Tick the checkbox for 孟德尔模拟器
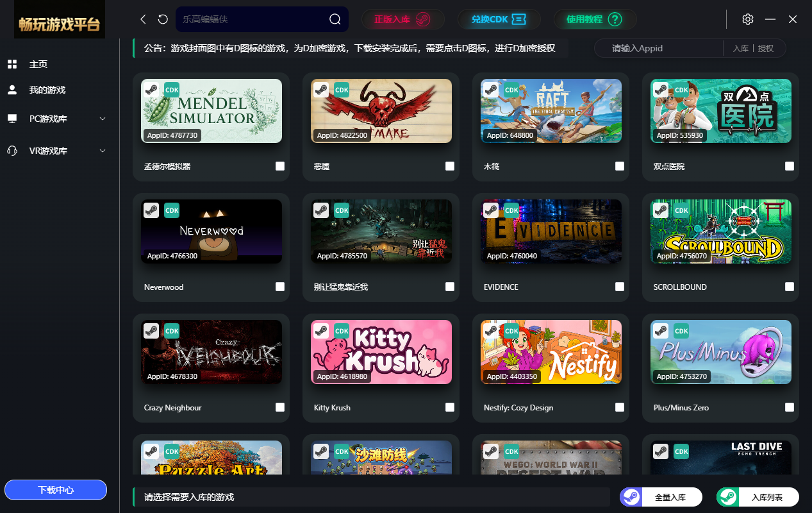 pyautogui.click(x=280, y=166)
